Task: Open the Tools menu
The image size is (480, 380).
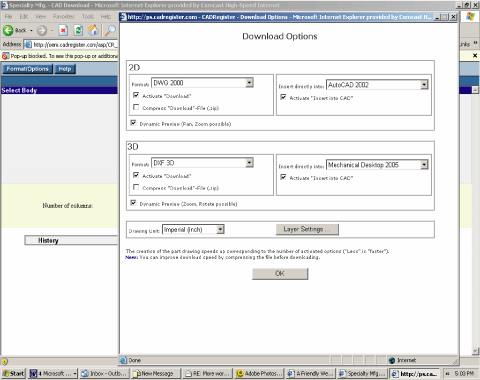Action: (x=88, y=16)
